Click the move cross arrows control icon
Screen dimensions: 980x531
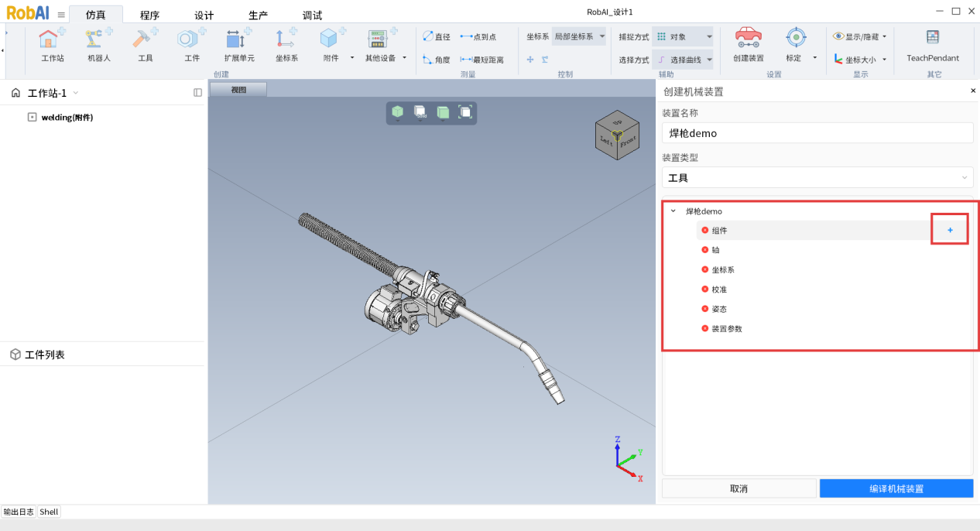click(530, 60)
